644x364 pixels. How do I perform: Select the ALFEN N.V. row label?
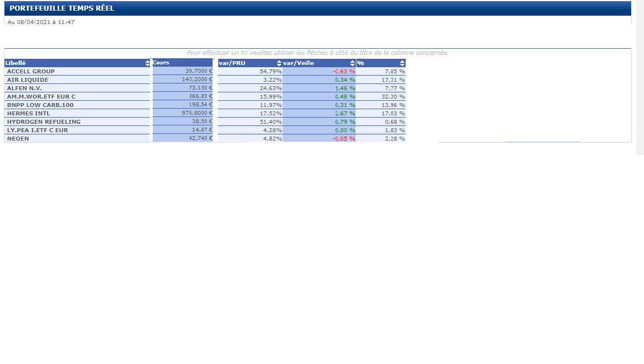click(25, 88)
